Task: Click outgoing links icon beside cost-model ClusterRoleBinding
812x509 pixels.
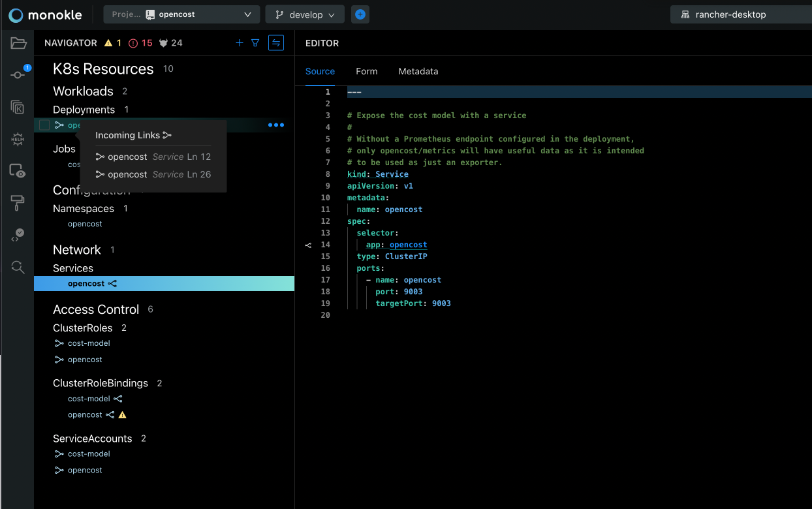Action: (x=118, y=399)
